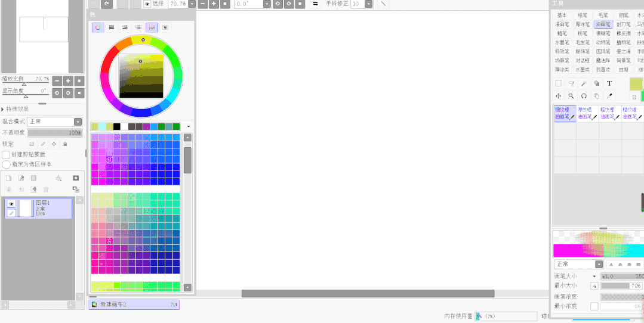Open the layer perspective ruler menu
644x323 pixels.
tap(58, 178)
